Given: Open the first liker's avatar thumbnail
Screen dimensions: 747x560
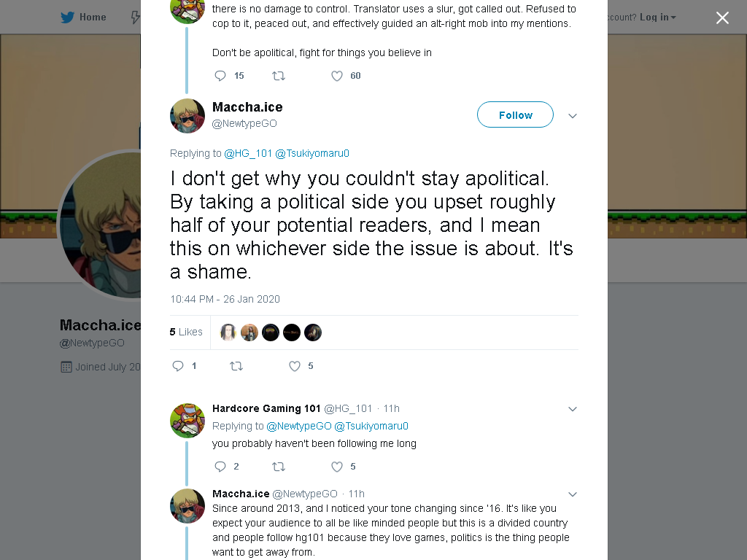Looking at the screenshot, I should click(228, 332).
